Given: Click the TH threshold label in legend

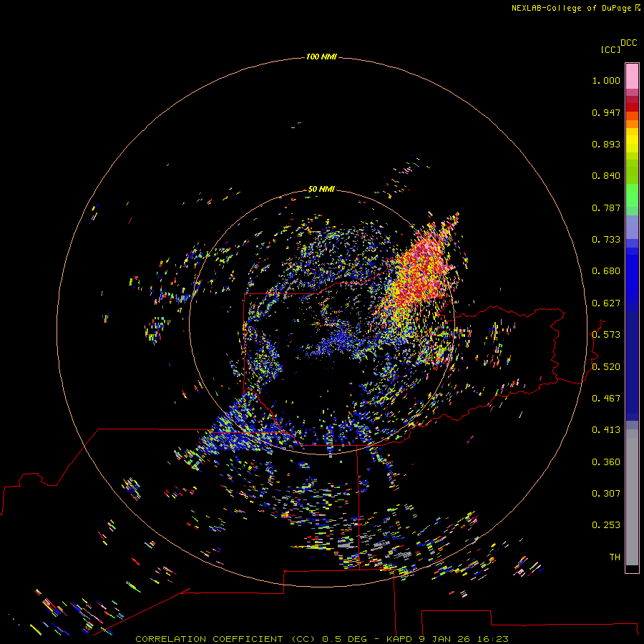Looking at the screenshot, I should 615,557.
